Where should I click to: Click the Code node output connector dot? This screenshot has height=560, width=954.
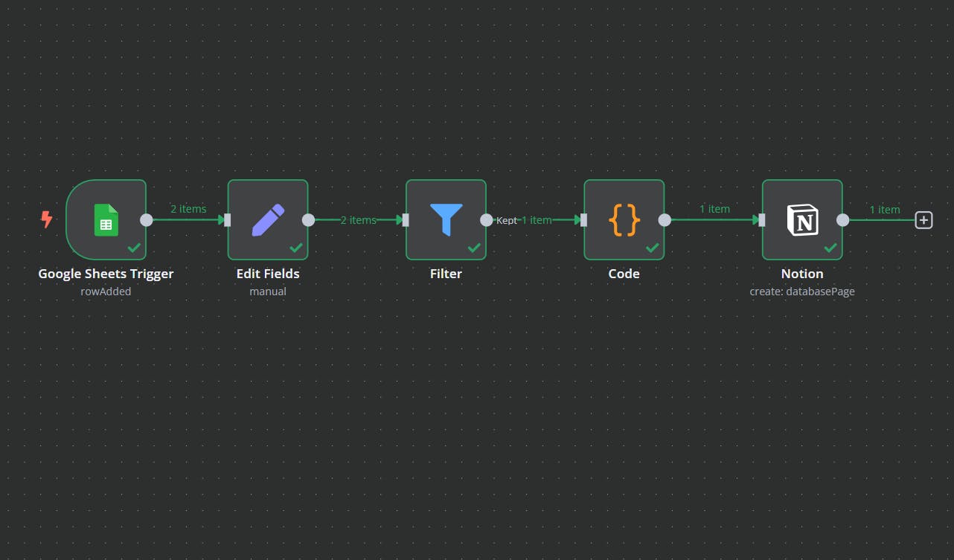pyautogui.click(x=665, y=219)
